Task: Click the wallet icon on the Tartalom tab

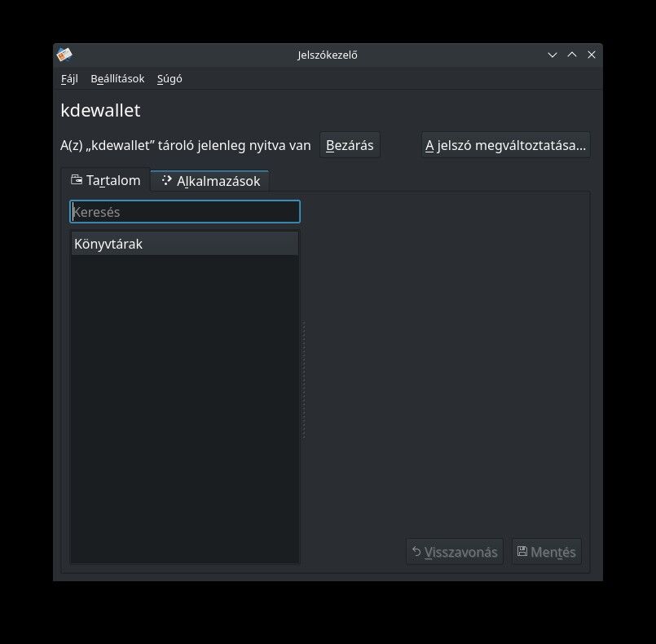Action: pyautogui.click(x=77, y=180)
